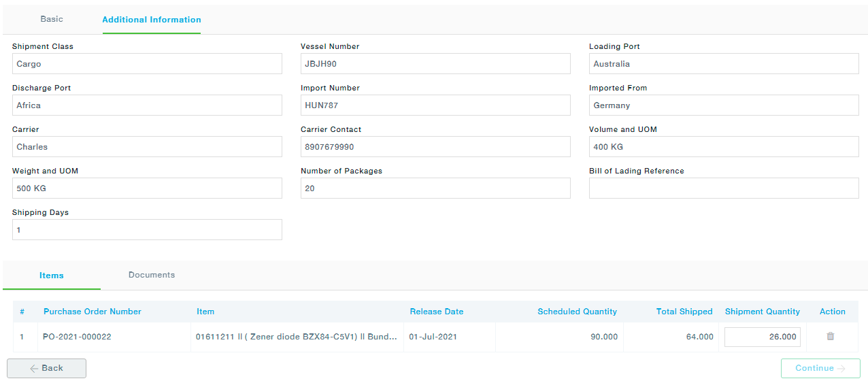Viewport: 868px width, 383px height.
Task: Click the Import Number input
Action: pos(435,105)
